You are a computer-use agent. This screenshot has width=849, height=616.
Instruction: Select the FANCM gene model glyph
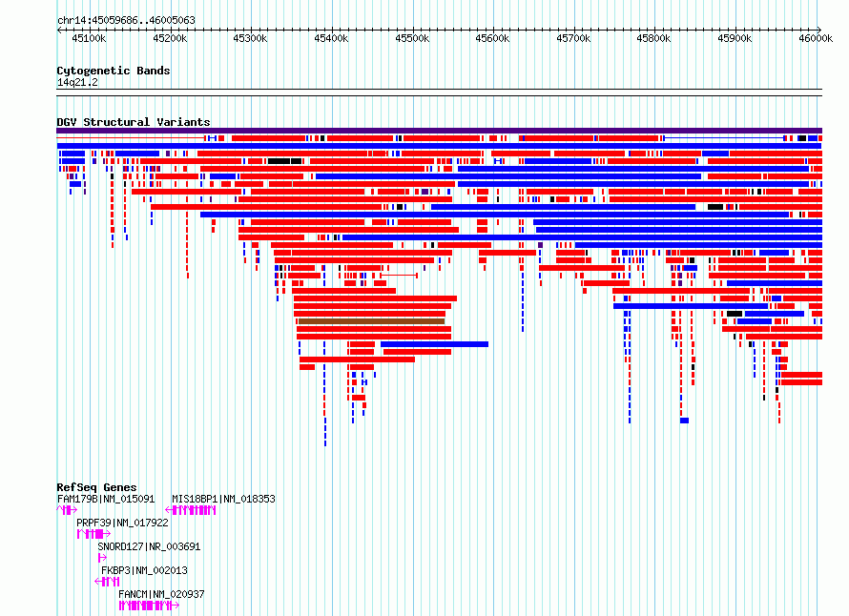(149, 606)
